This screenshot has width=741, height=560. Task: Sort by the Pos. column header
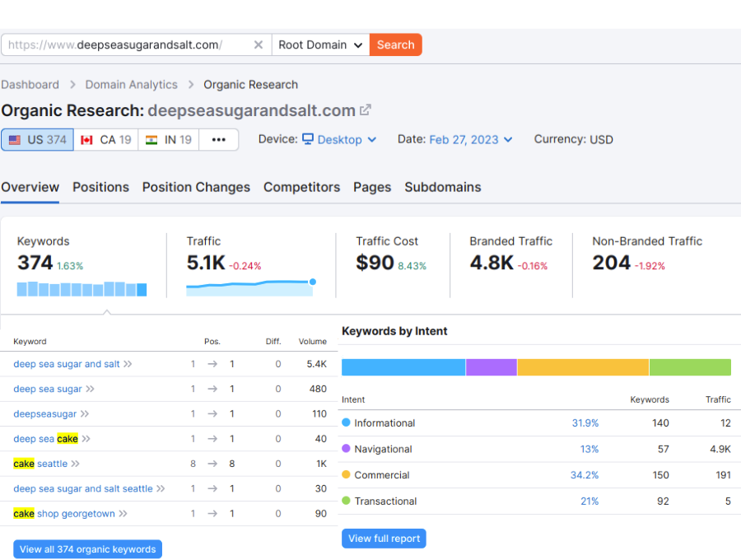(x=212, y=341)
